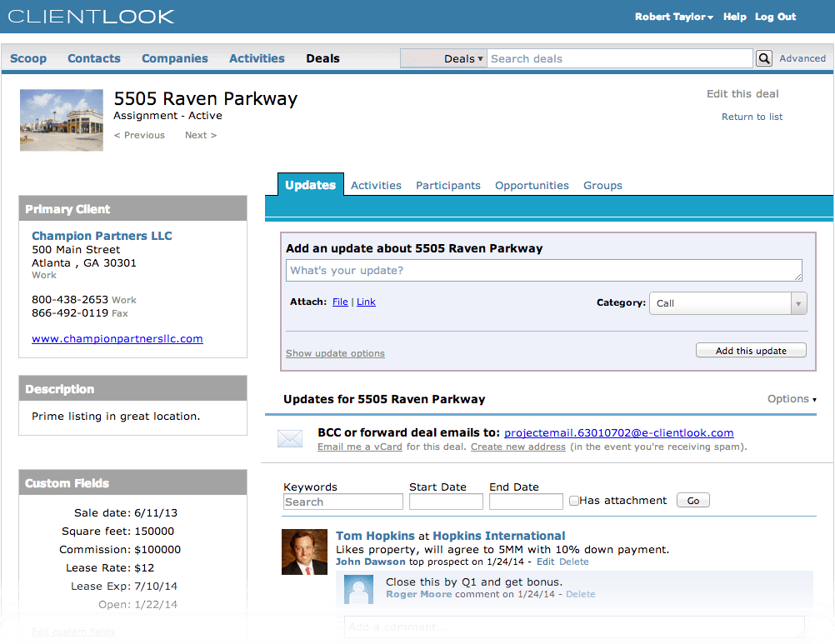Viewport: 835px width, 644px height.
Task: Click Edit this deal
Action: point(742,93)
